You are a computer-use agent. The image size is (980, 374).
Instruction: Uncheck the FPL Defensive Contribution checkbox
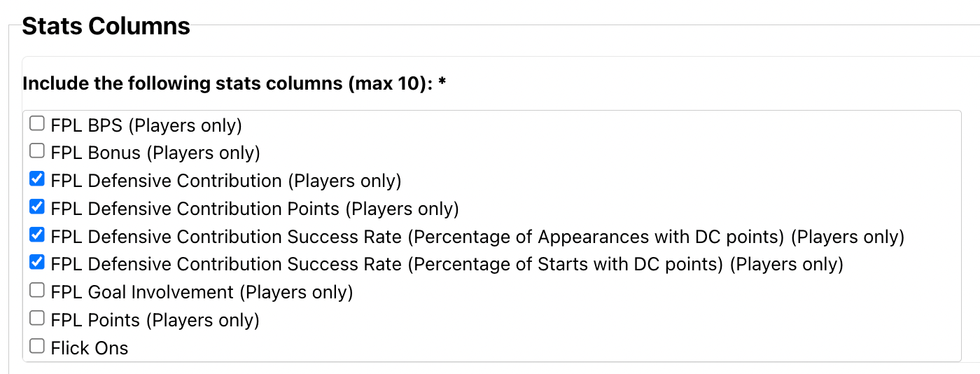click(37, 180)
